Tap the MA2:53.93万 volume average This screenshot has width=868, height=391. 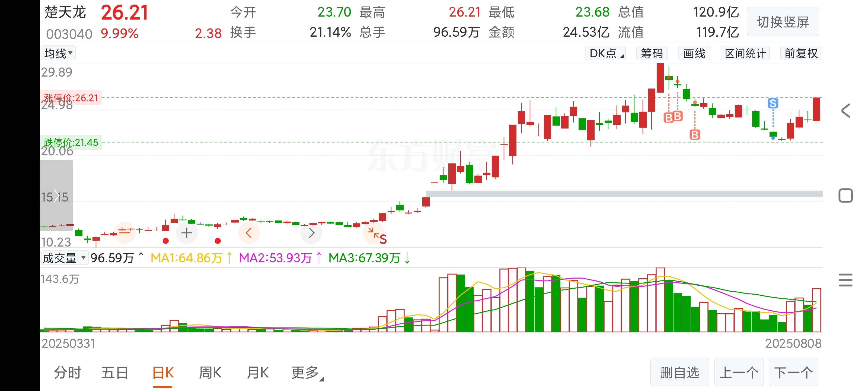point(280,258)
